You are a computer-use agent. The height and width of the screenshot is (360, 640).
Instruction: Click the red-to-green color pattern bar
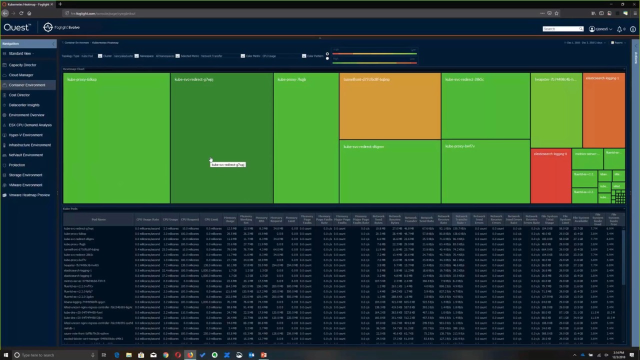[x=374, y=53]
